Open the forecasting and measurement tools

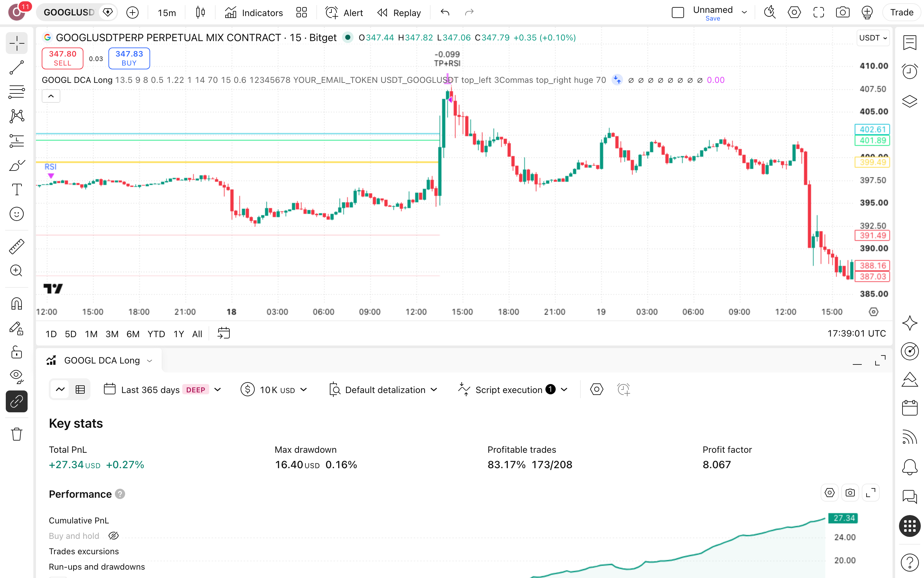(x=16, y=141)
